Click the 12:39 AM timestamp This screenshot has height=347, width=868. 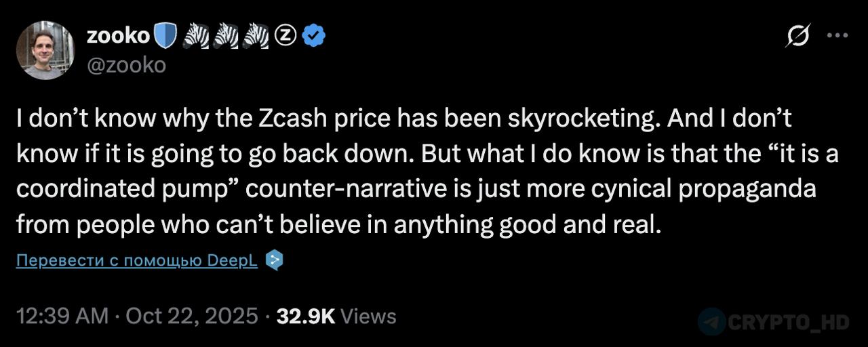pyautogui.click(x=61, y=316)
